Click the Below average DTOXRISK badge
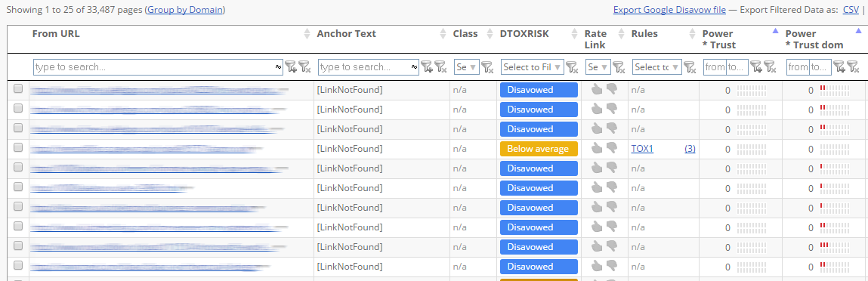This screenshot has height=281, width=868. (539, 149)
